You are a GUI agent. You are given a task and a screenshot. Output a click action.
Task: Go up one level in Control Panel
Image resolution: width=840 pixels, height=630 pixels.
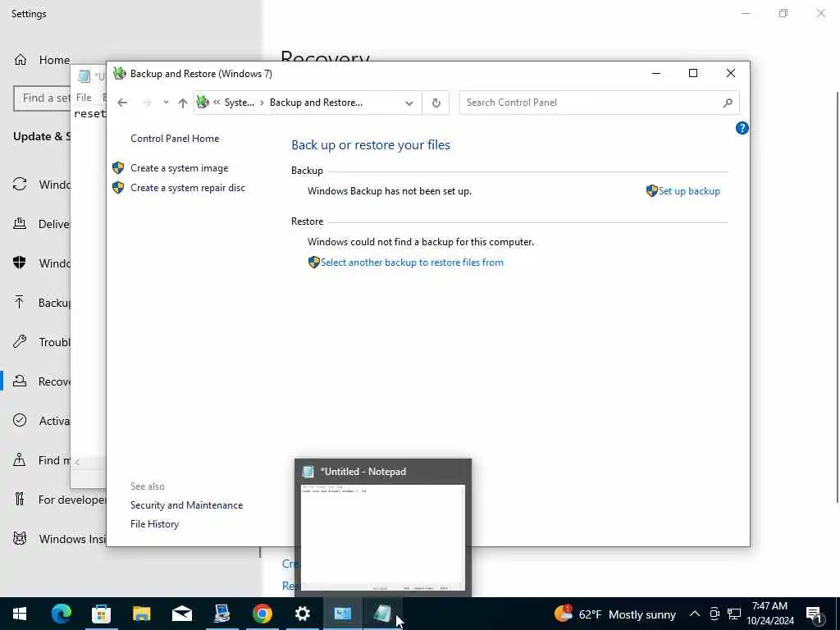point(183,103)
